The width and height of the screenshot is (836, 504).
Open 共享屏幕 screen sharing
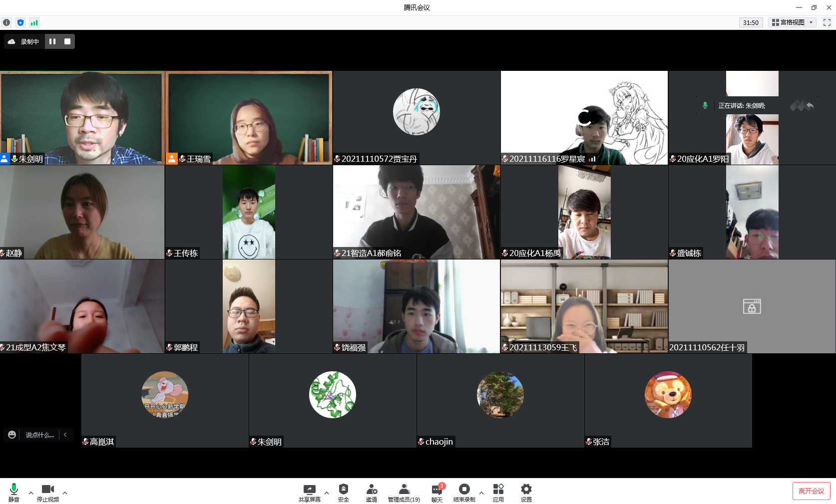click(x=309, y=492)
